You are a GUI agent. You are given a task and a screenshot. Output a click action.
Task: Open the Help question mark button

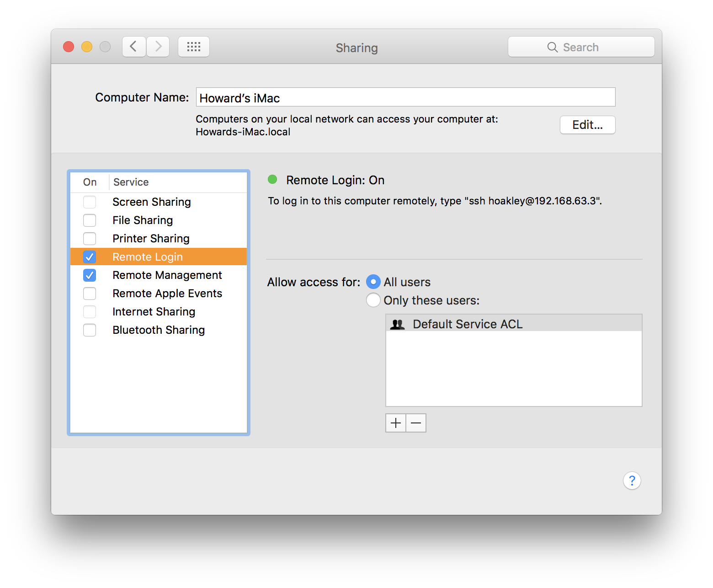coord(632,481)
